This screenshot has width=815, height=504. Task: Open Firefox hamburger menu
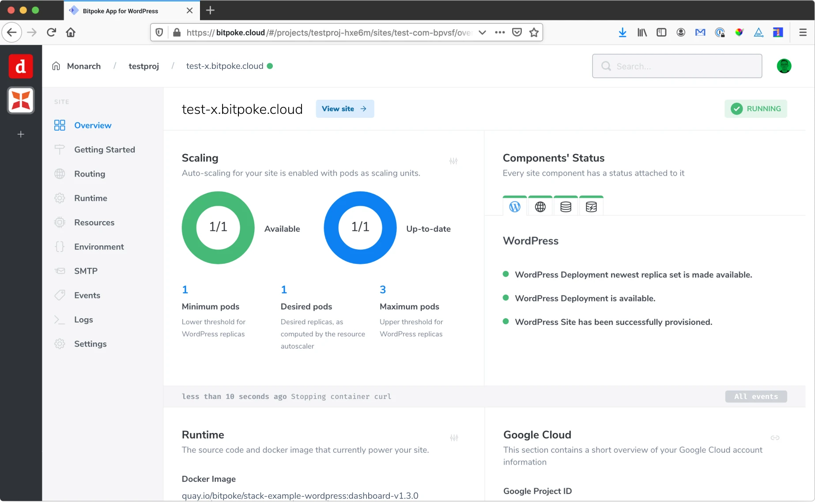click(803, 32)
